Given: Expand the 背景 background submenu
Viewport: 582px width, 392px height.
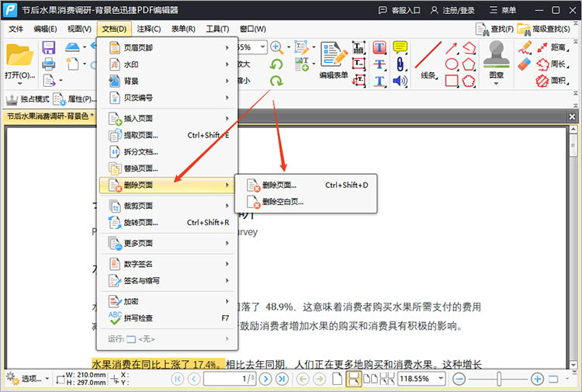Looking at the screenshot, I should pos(168,81).
